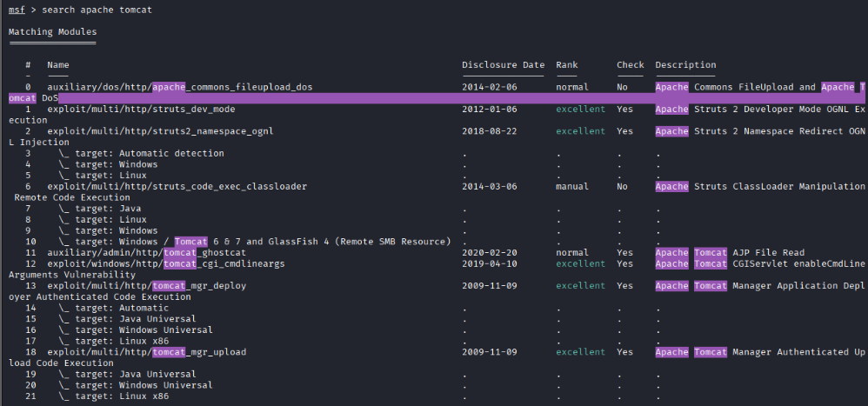The image size is (868, 406).
Task: Click the Disclosure Date column header
Action: tap(504, 64)
